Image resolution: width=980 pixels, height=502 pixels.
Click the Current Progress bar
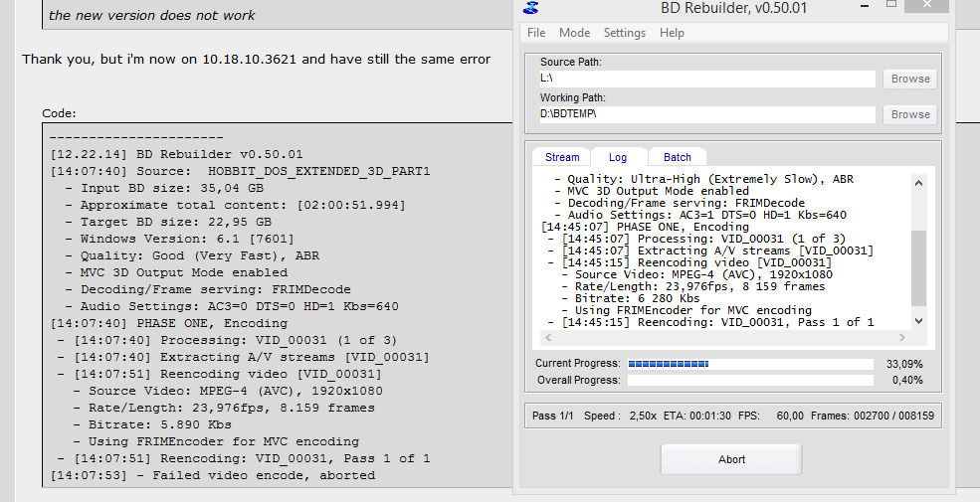pyautogui.click(x=750, y=364)
